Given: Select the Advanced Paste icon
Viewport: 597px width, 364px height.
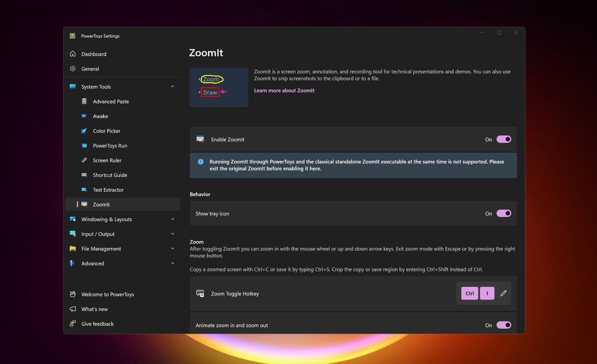Looking at the screenshot, I should [x=84, y=101].
